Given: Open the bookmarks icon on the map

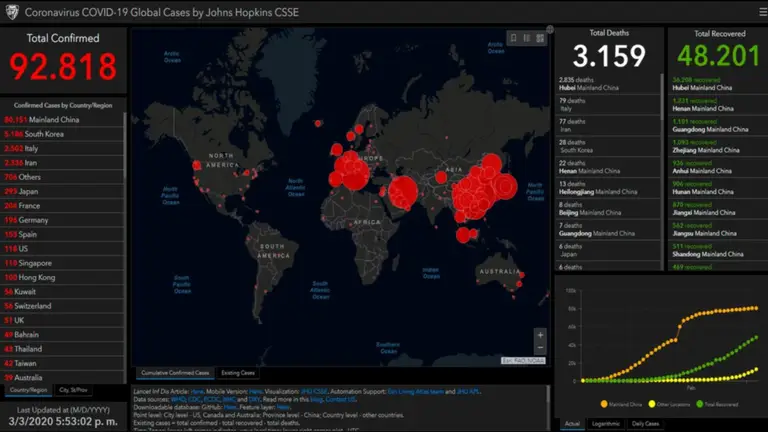Looking at the screenshot, I should [x=513, y=38].
